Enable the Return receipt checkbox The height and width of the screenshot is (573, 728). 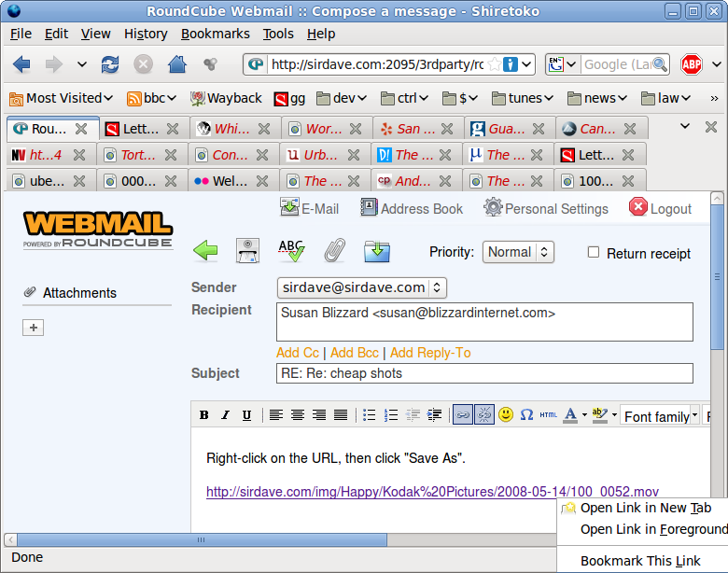coord(594,252)
